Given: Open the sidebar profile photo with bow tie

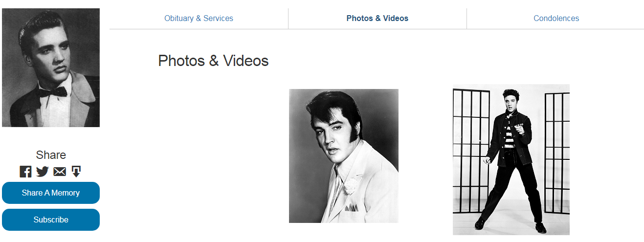Looking at the screenshot, I should 51,67.
